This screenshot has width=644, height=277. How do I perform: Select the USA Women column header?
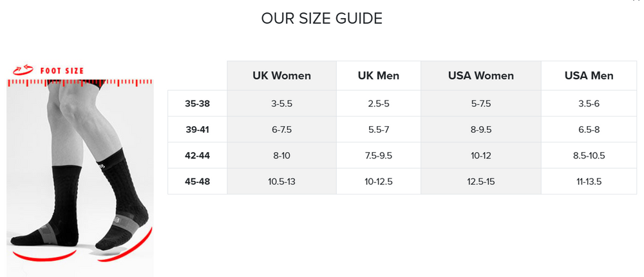point(480,76)
